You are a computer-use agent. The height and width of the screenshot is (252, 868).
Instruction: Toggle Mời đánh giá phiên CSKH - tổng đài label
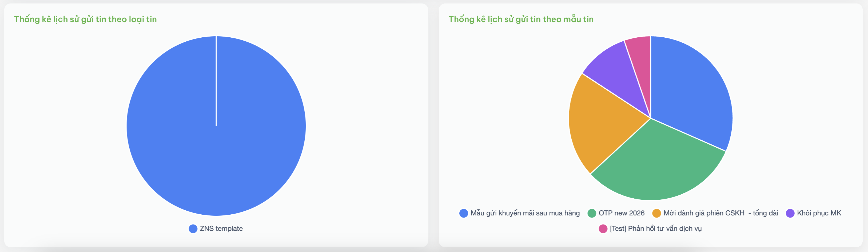tap(721, 213)
